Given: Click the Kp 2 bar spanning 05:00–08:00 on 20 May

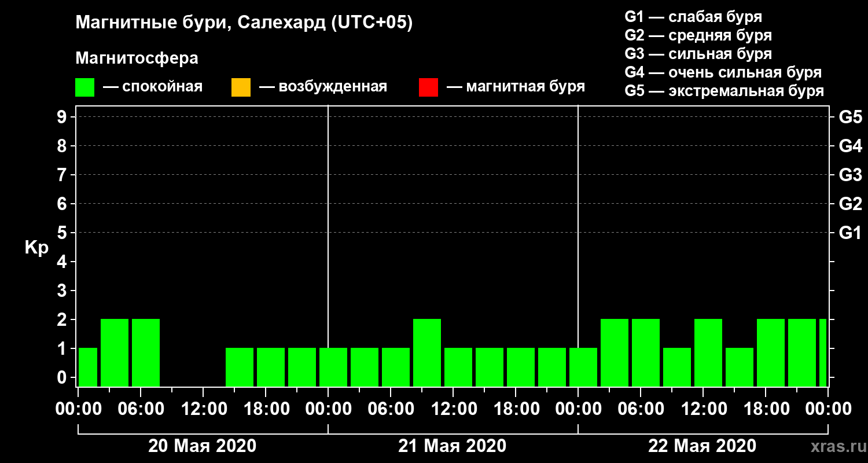Looking at the screenshot, I should (x=146, y=352).
